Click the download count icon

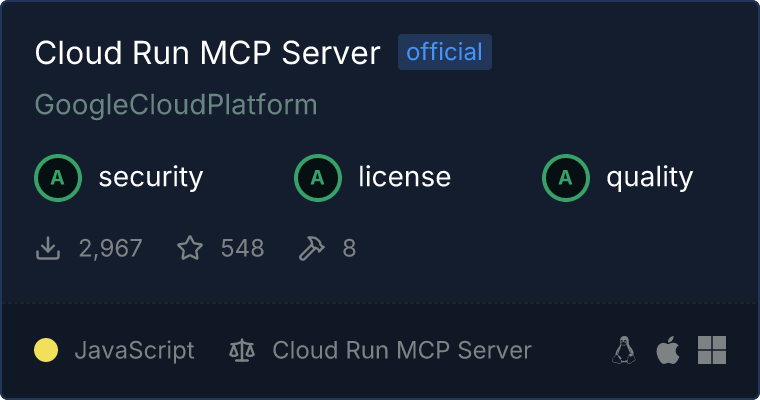pos(48,248)
